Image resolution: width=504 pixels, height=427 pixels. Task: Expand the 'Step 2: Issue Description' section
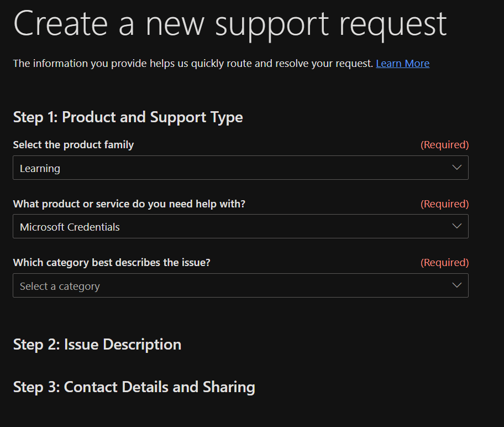click(97, 345)
